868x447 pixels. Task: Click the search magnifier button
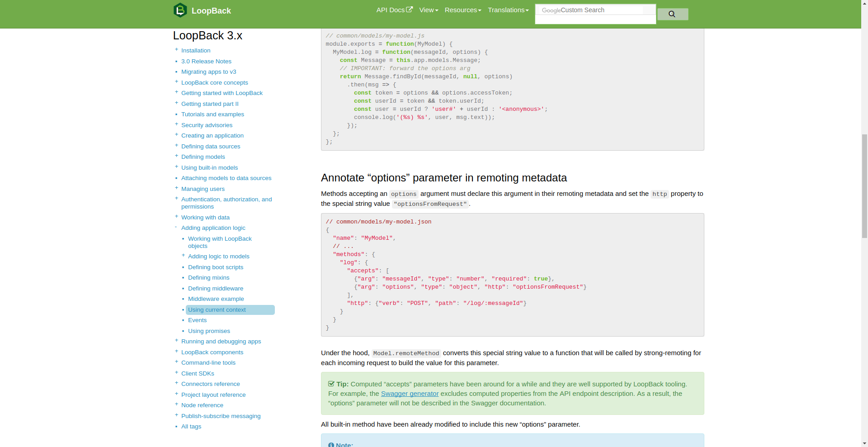(673, 14)
